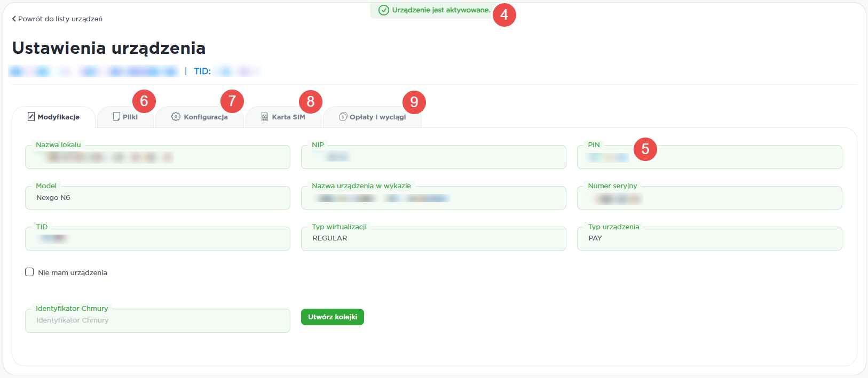Screen dimensions: 868x378
Task: Select the NIP field
Action: [x=433, y=157]
